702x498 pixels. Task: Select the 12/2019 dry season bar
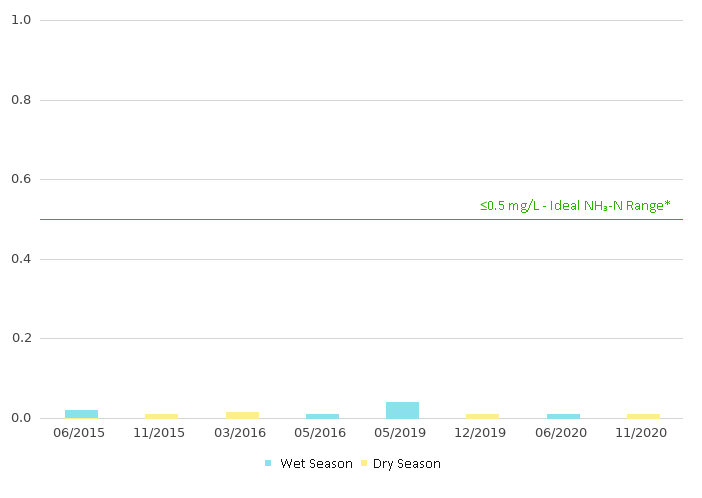[482, 416]
